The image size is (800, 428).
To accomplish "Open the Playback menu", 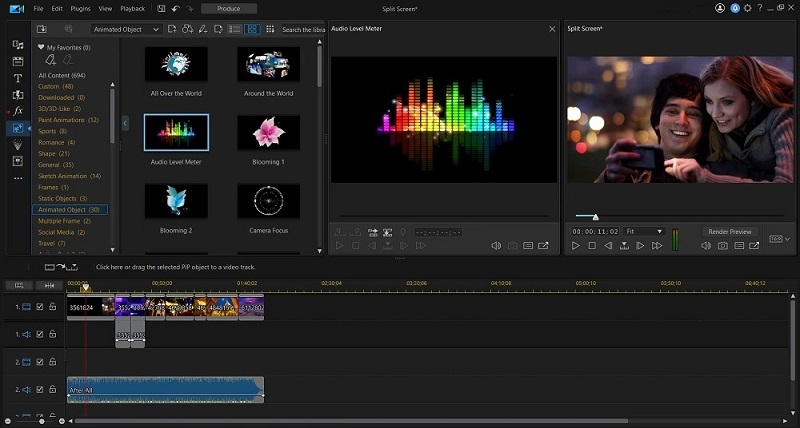I will 132,8.
